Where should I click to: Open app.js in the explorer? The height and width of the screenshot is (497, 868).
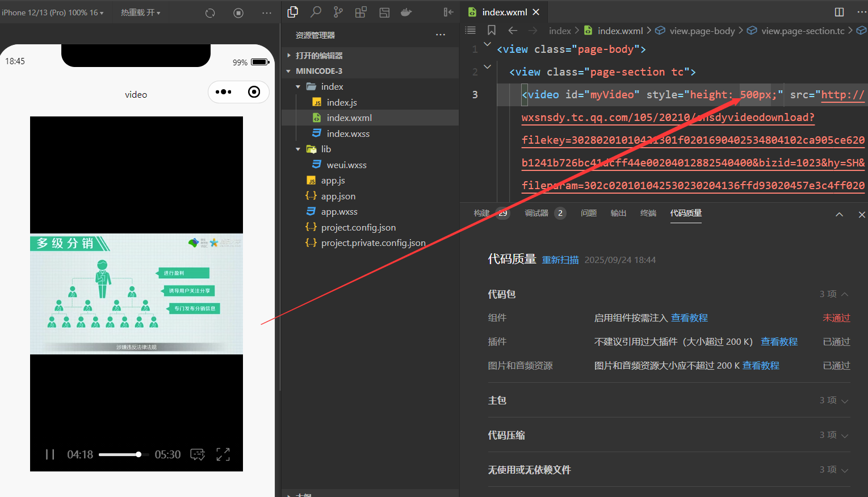point(370,180)
